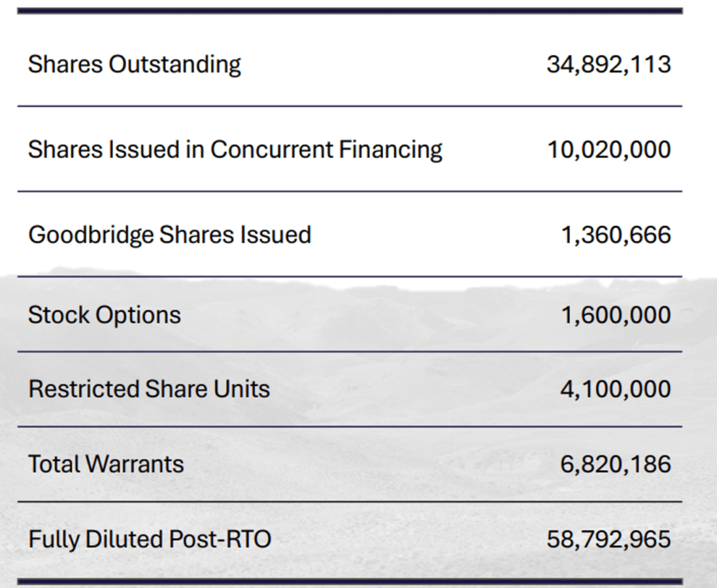Click divider between Stock Options and Restricted Share Units
This screenshot has width=717, height=588.
pyautogui.click(x=350, y=351)
